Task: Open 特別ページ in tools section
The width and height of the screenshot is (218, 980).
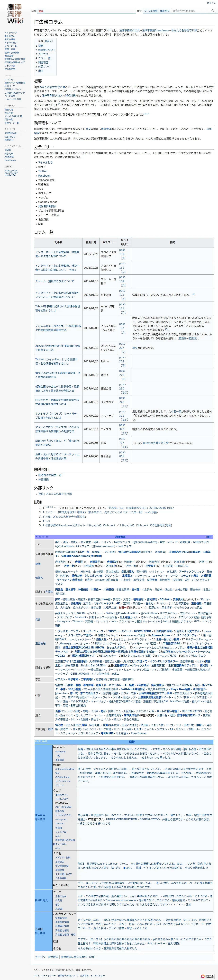Action: click(10, 86)
